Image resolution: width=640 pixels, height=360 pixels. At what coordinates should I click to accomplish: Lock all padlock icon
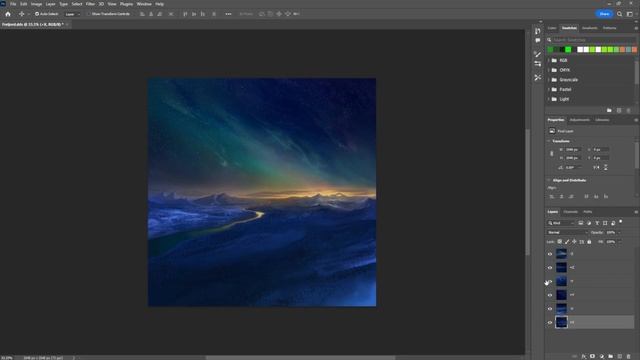pos(589,242)
